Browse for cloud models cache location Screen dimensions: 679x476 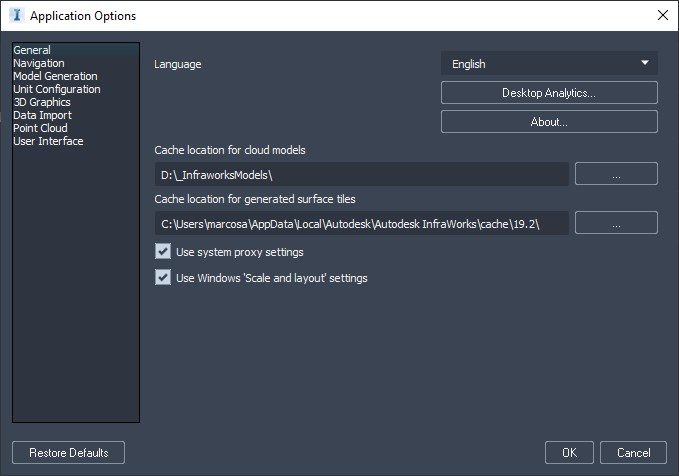pos(616,174)
